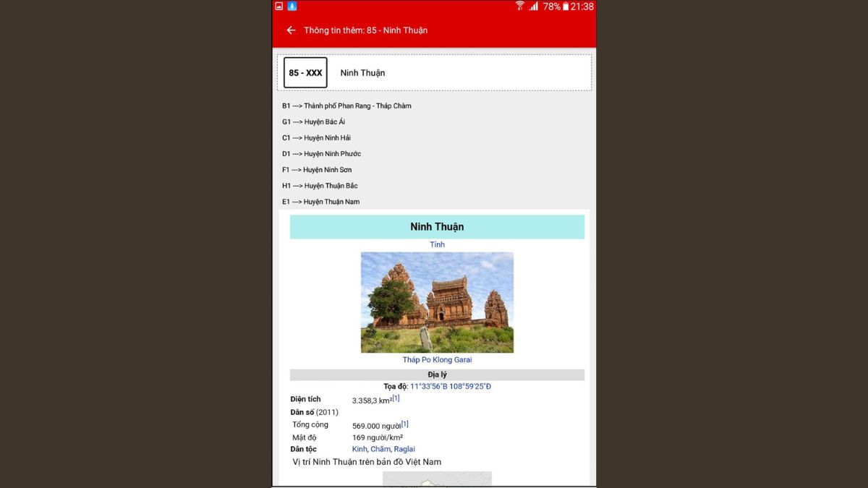Viewport: 868px width, 488px height.
Task: Open the Tháp Po Klong Garai photo
Action: 437,302
